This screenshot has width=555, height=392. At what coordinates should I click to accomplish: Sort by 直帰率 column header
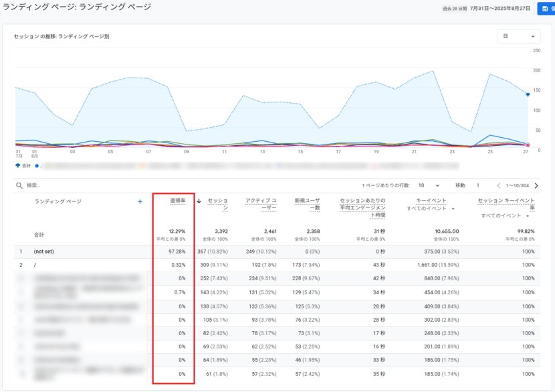tap(177, 200)
